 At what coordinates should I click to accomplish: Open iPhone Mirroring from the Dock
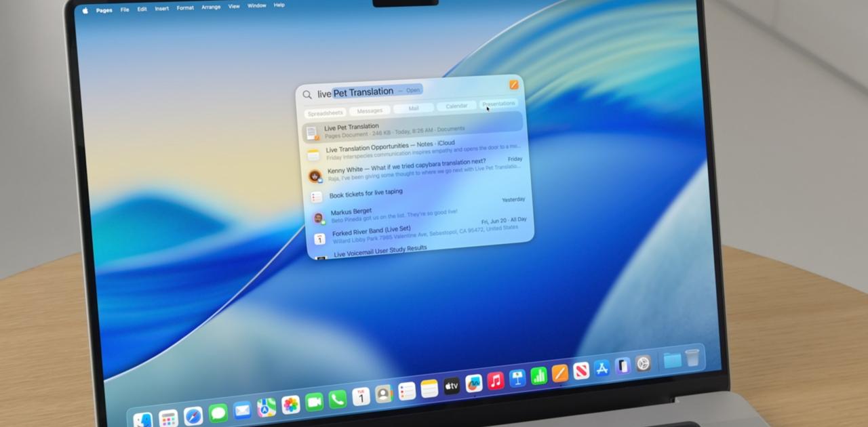tap(623, 366)
